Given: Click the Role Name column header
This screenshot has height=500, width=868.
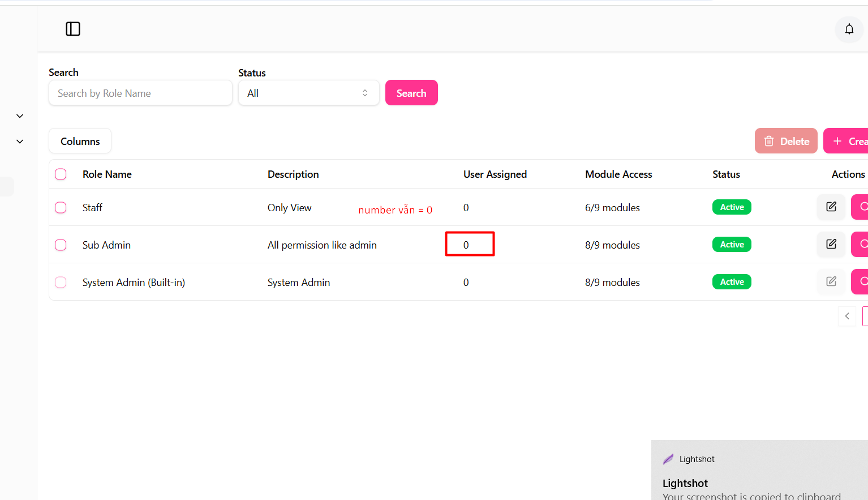Looking at the screenshot, I should (107, 174).
